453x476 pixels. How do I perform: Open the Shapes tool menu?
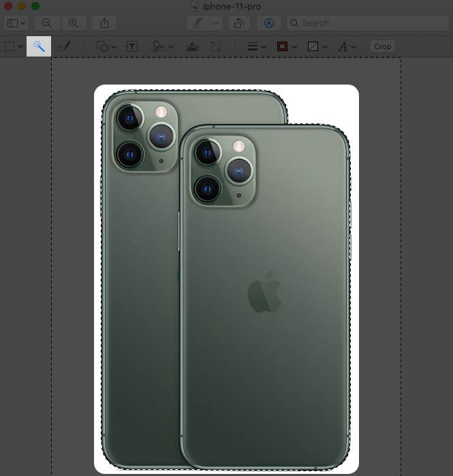point(102,46)
